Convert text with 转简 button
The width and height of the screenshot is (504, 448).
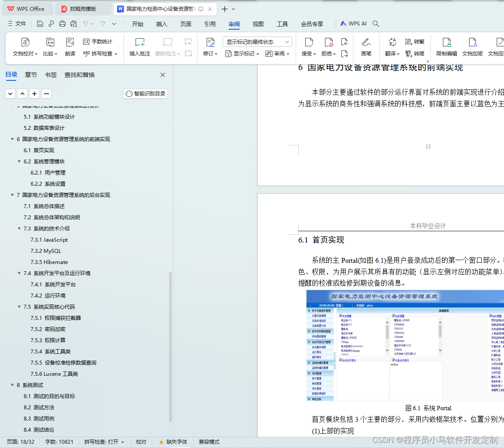[414, 54]
